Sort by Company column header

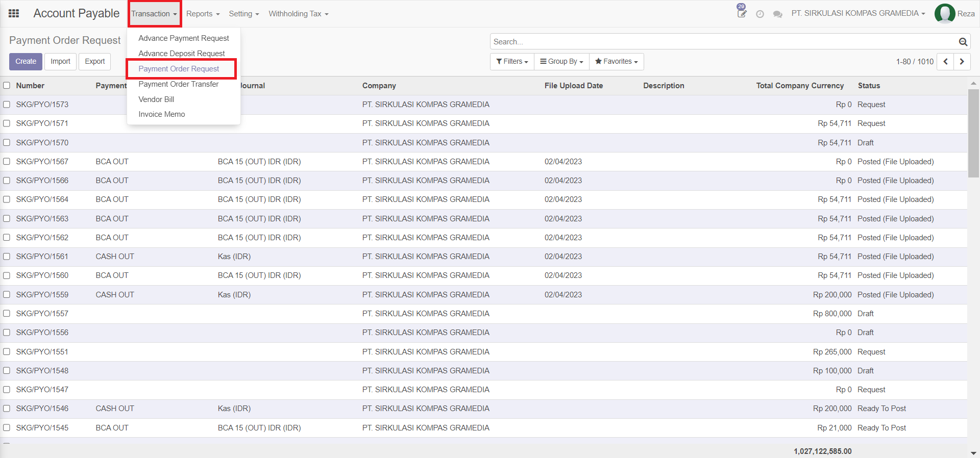coord(379,86)
